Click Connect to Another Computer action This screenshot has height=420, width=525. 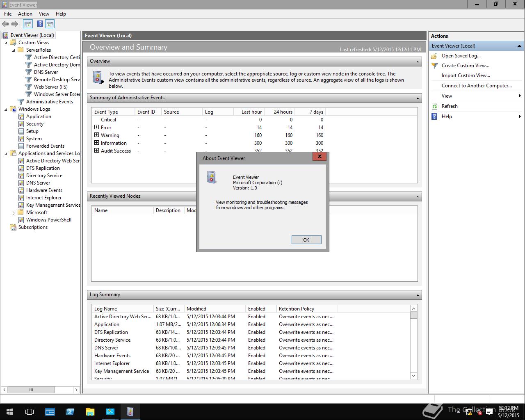pyautogui.click(x=477, y=86)
